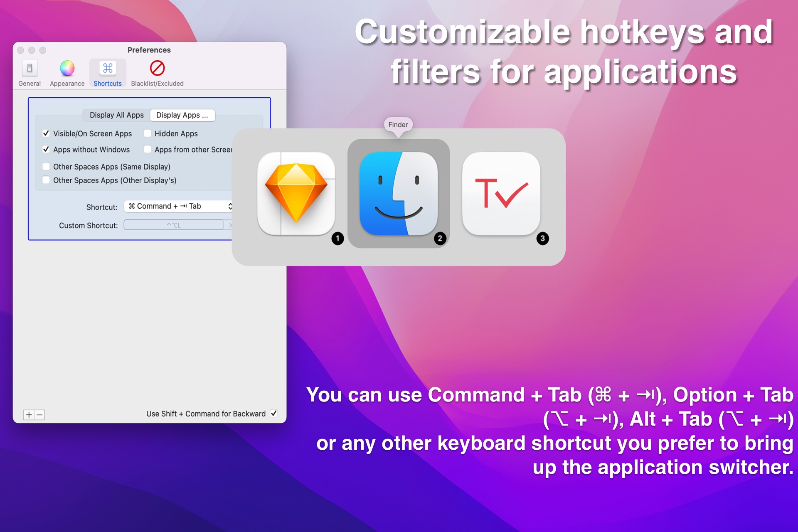Select the Display All Apps segment
Image resolution: width=798 pixels, height=532 pixels.
tap(116, 115)
